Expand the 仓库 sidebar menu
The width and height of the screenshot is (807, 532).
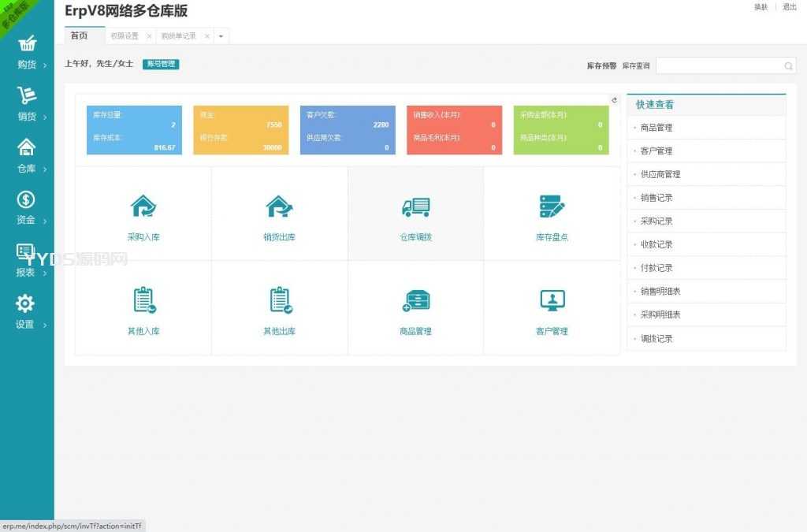tap(27, 156)
